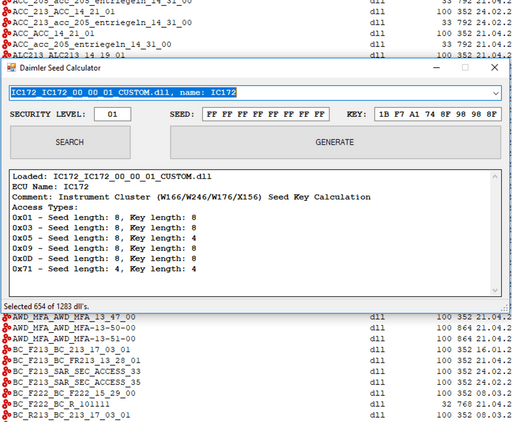Click the Daimler Seed Calculator title icon
This screenshot has width=512, height=422.
click(11, 68)
